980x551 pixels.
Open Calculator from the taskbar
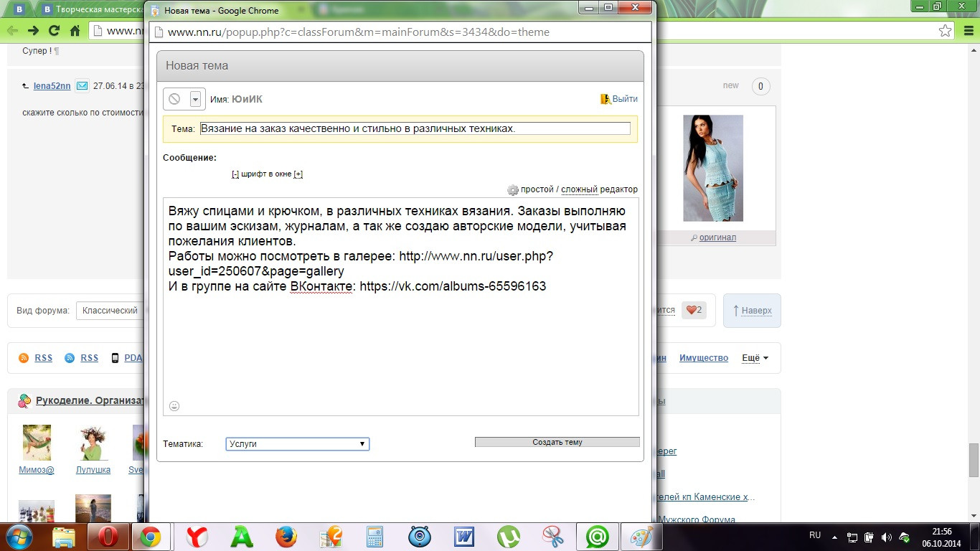click(375, 537)
